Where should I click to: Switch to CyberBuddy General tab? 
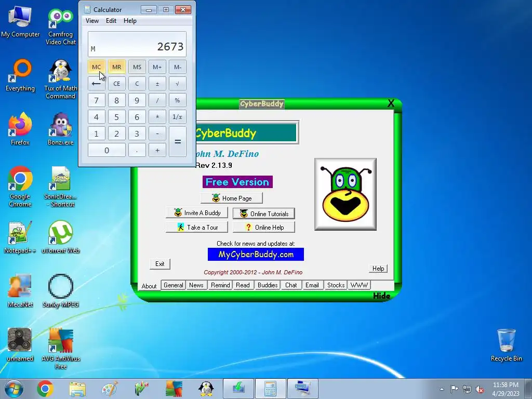pyautogui.click(x=174, y=285)
